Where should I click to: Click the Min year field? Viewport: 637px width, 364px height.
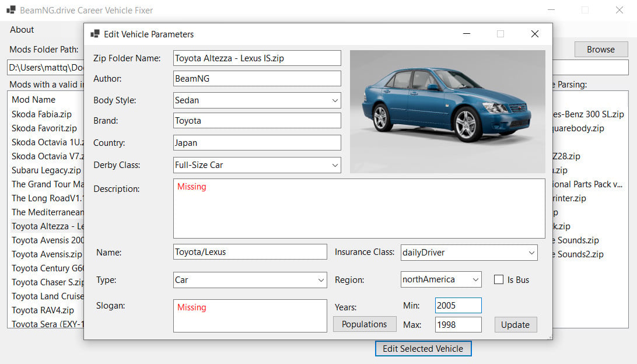pos(459,306)
